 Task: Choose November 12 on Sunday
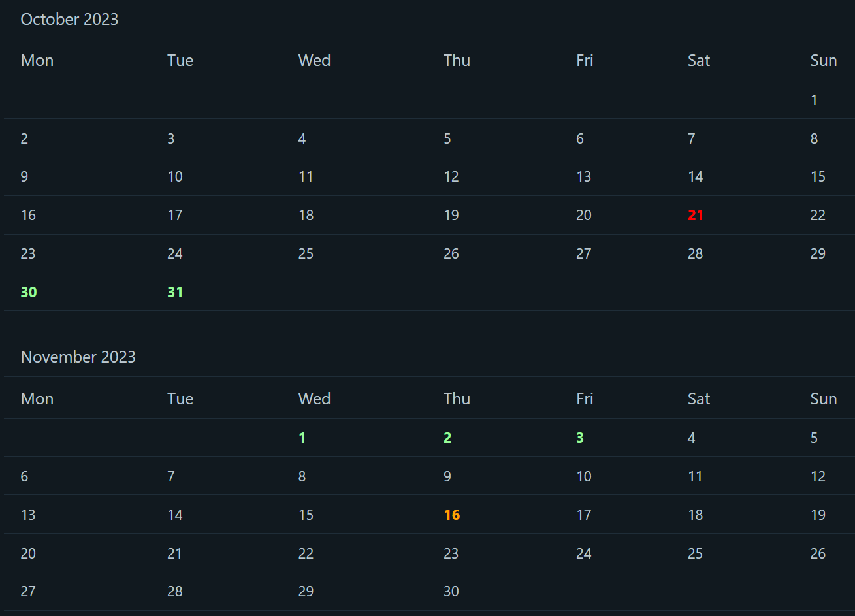818,476
